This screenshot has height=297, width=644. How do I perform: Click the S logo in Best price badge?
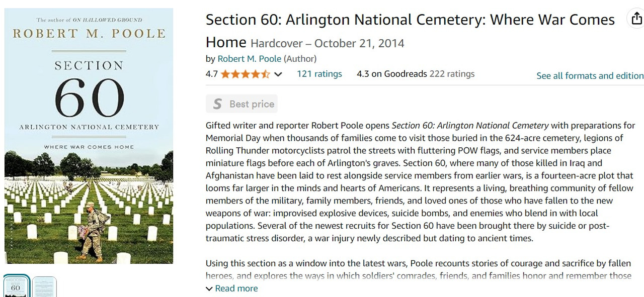point(217,104)
